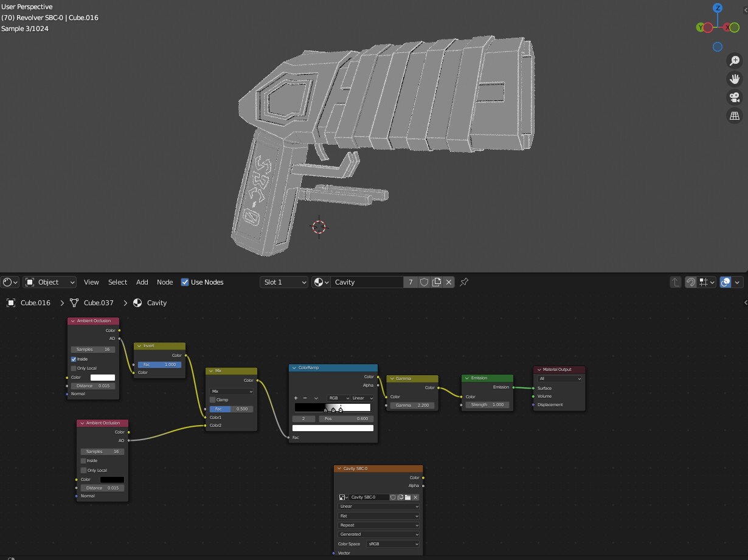Open the overlay options dropdown arrow
The width and height of the screenshot is (748, 560).
coord(738,282)
